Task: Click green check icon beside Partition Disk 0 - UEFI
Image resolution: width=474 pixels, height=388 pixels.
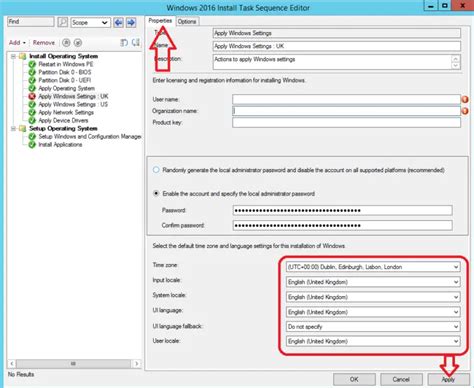Action: click(x=32, y=80)
